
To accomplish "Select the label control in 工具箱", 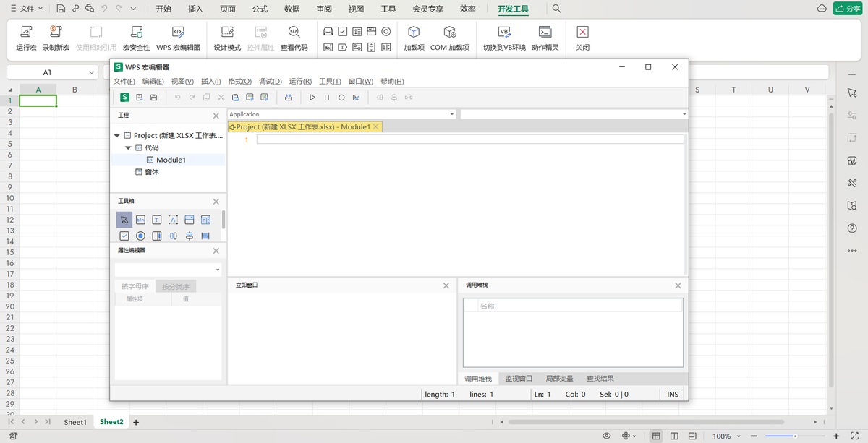I will pos(173,220).
